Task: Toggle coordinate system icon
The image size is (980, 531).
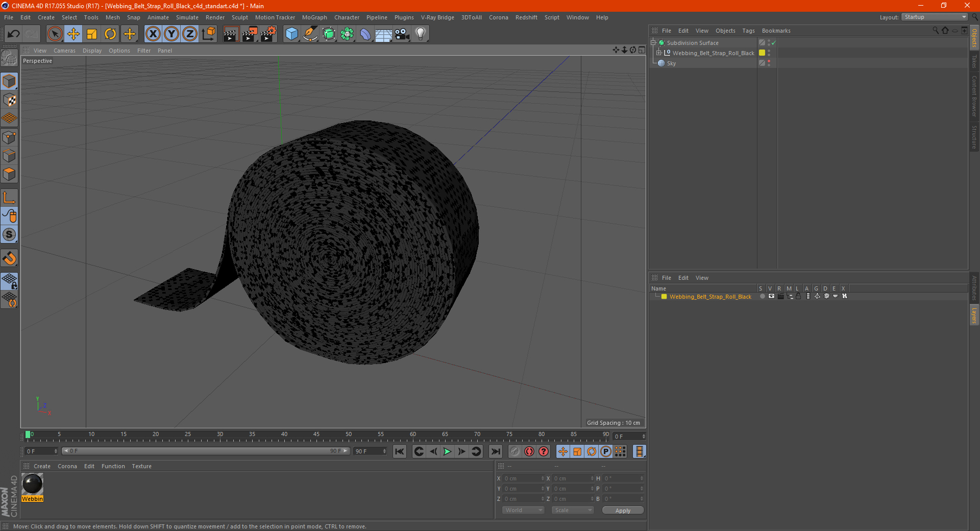Action: coord(209,34)
